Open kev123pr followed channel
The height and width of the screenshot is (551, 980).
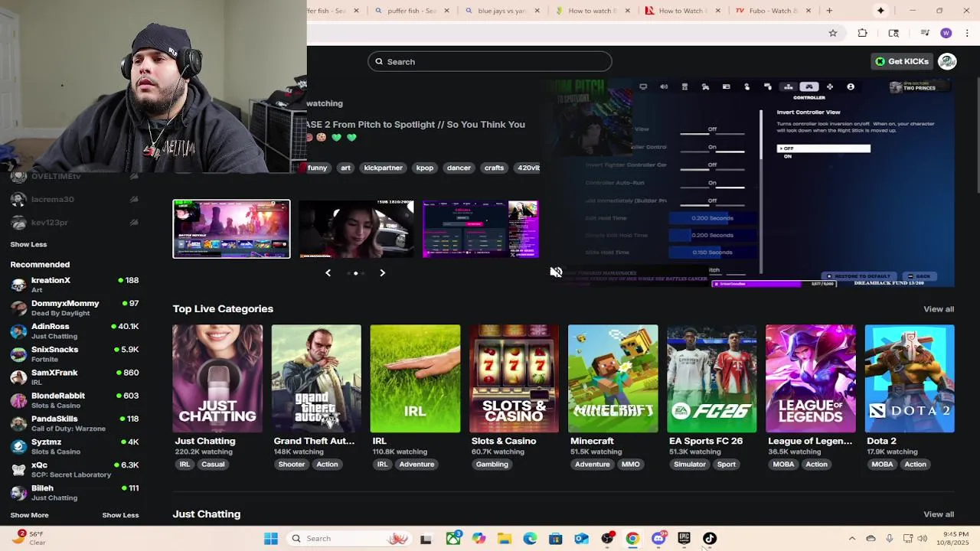coord(74,222)
